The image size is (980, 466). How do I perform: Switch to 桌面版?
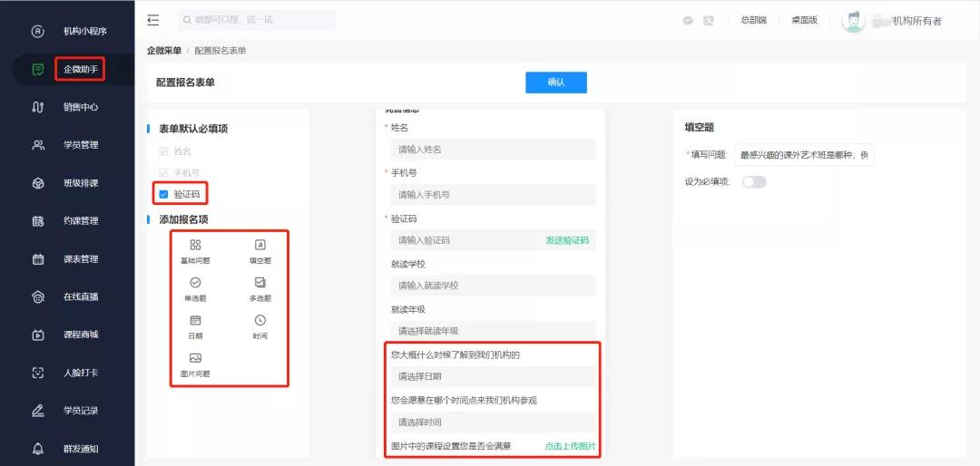[x=804, y=20]
